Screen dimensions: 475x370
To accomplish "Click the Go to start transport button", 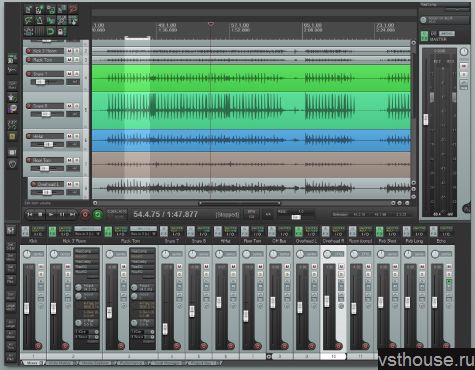I will [30, 215].
